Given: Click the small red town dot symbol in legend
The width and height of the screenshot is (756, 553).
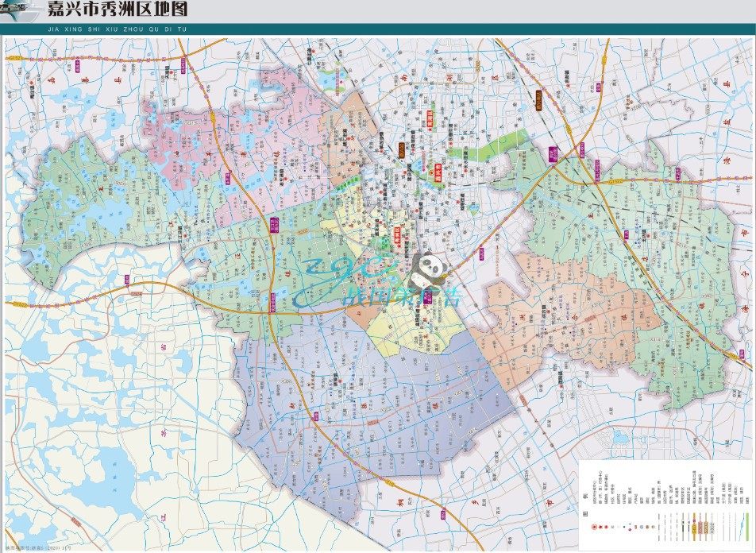Looking at the screenshot, I should 606,527.
